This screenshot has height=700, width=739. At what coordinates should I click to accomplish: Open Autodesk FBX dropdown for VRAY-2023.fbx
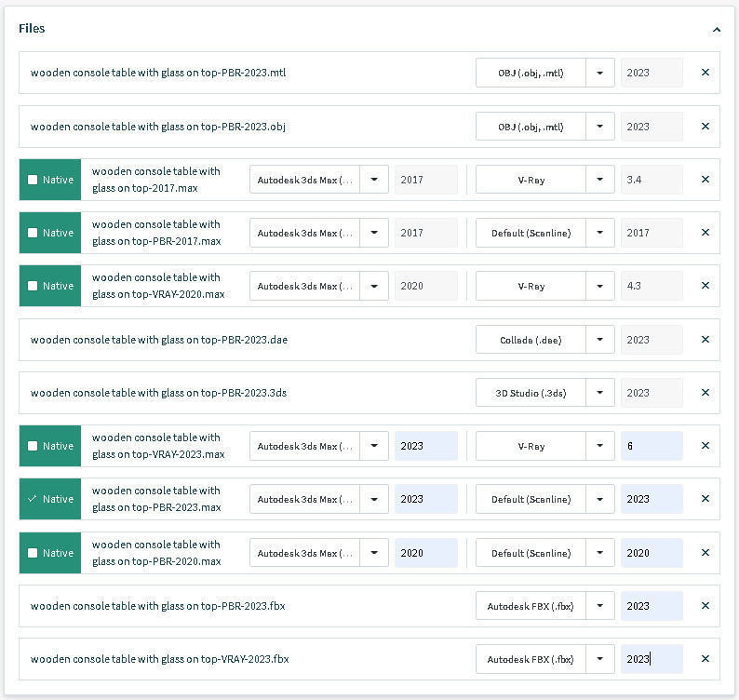(600, 659)
